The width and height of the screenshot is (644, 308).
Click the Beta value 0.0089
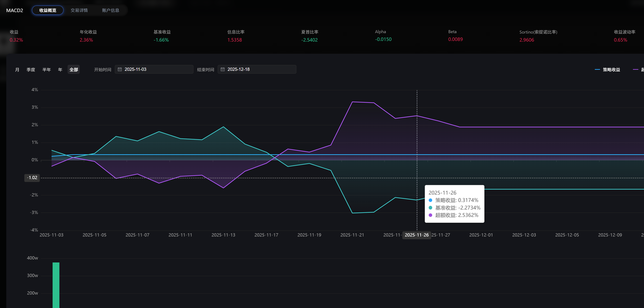[x=456, y=39]
